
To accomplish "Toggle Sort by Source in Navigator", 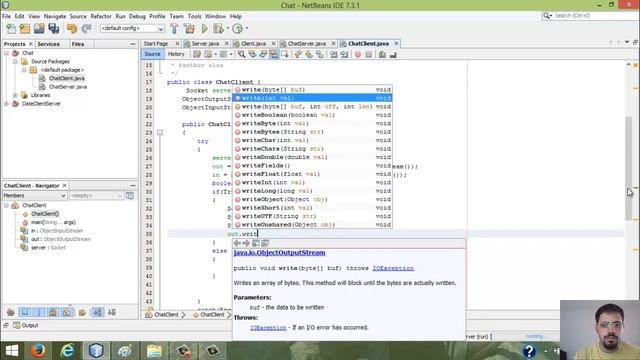I will pyautogui.click(x=111, y=313).
